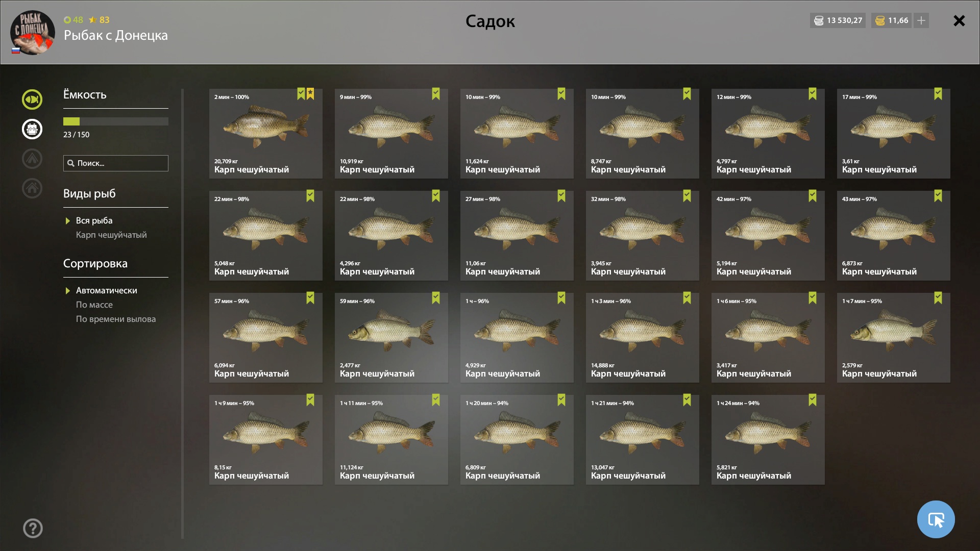The height and width of the screenshot is (551, 980).
Task: Select the 13,047 кг carp card
Action: click(643, 440)
